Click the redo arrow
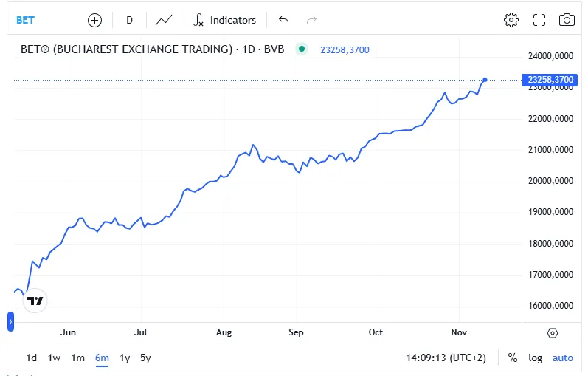The width and height of the screenshot is (588, 376). [311, 20]
